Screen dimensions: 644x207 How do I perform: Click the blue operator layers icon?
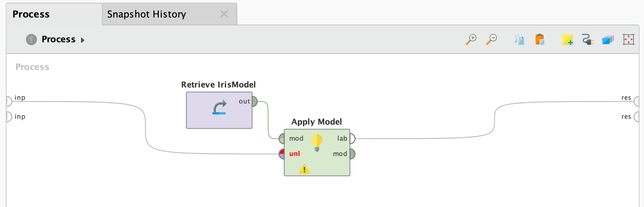(x=608, y=39)
